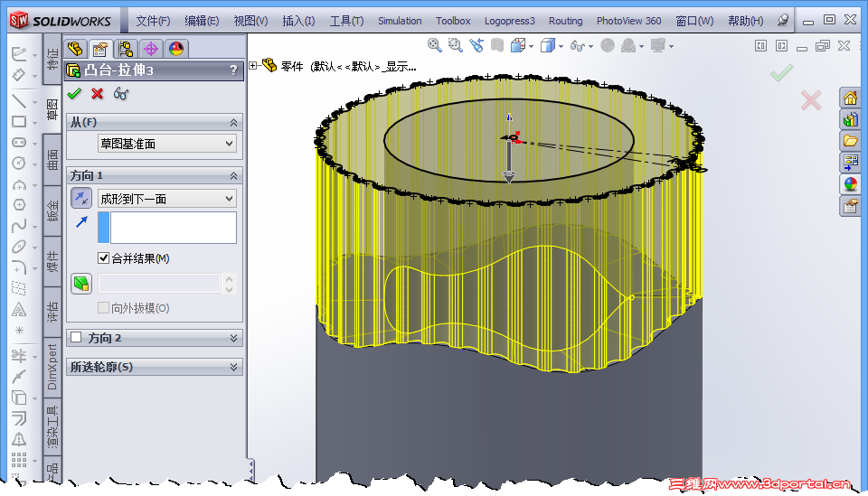The height and width of the screenshot is (496, 868).
Task: Click the Previous View icon
Action: [476, 46]
